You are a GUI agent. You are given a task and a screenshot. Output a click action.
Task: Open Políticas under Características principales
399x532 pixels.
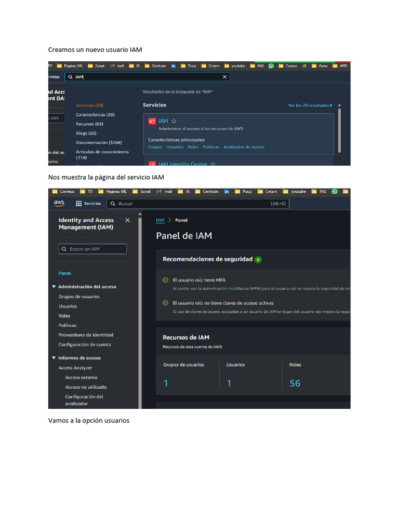211,147
